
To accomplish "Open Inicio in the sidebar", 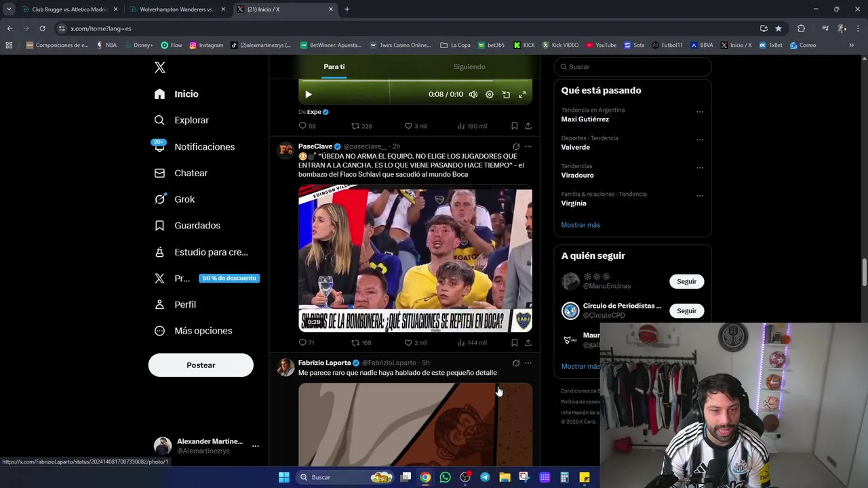I will [x=176, y=94].
